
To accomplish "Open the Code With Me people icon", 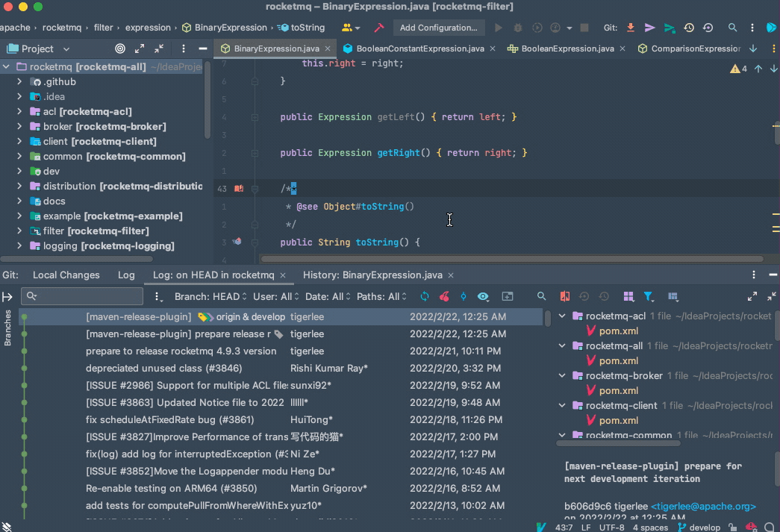I will [350, 28].
